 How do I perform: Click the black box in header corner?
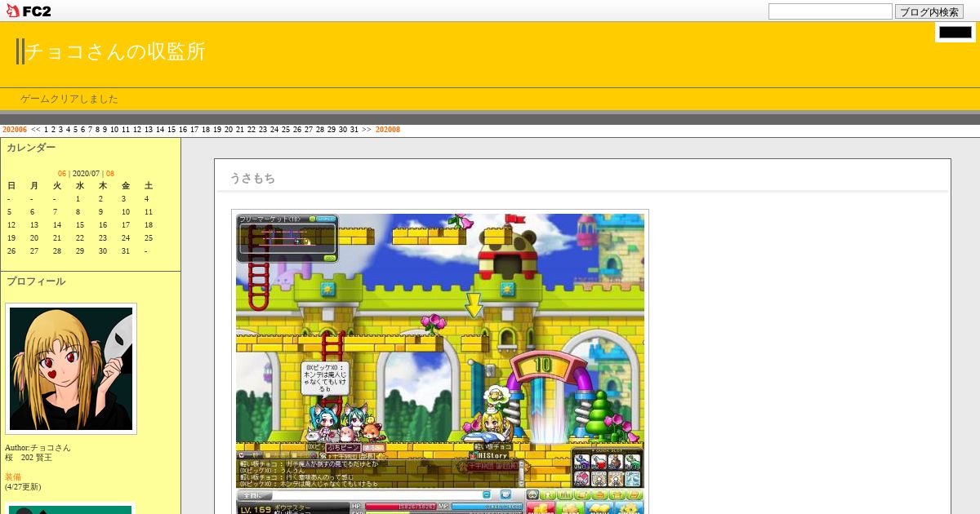955,33
